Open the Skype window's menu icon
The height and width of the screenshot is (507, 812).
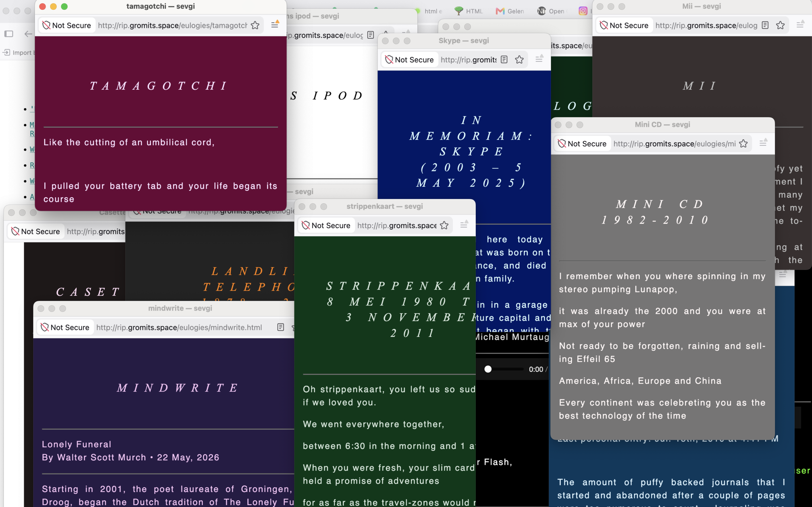(x=539, y=59)
